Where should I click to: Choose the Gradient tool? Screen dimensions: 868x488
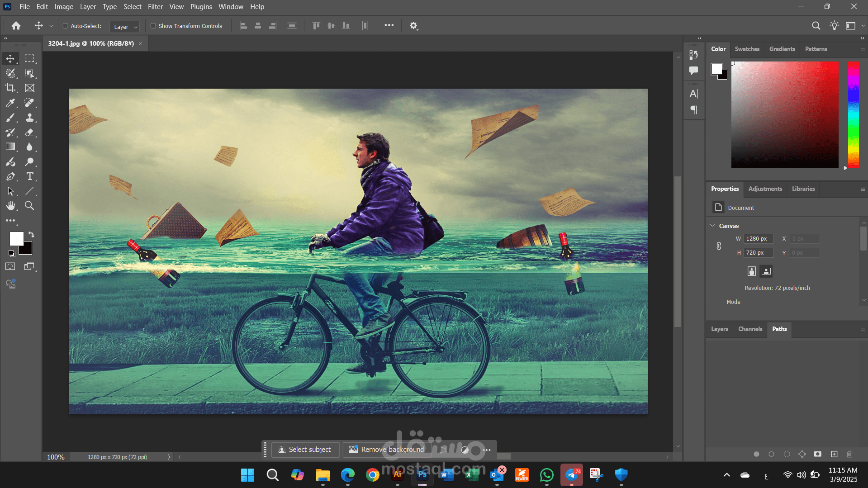(x=10, y=147)
